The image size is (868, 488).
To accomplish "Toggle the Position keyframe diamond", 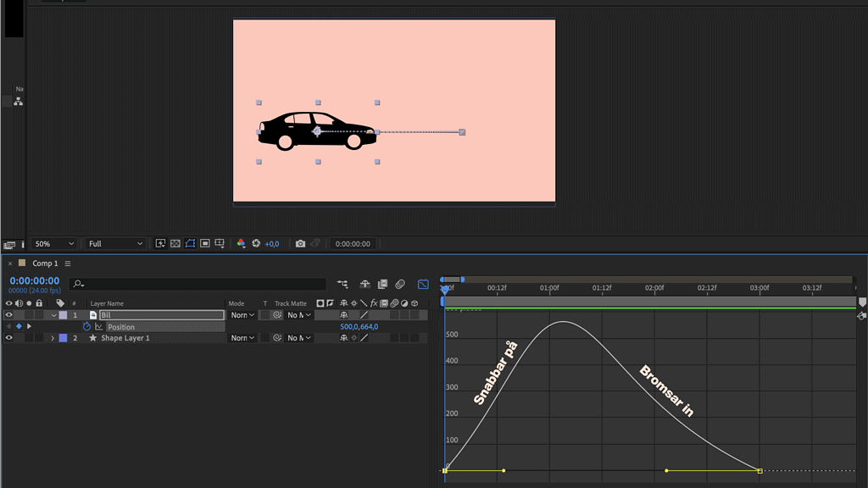I will click(19, 326).
